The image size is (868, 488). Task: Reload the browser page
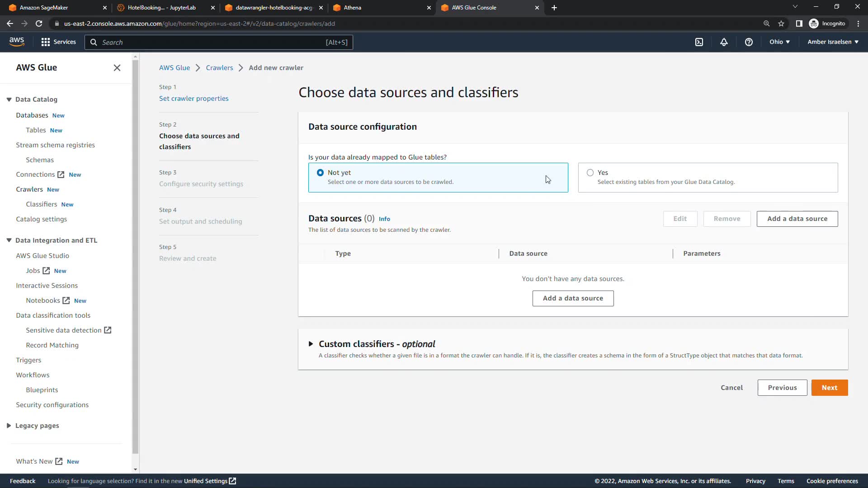(39, 23)
